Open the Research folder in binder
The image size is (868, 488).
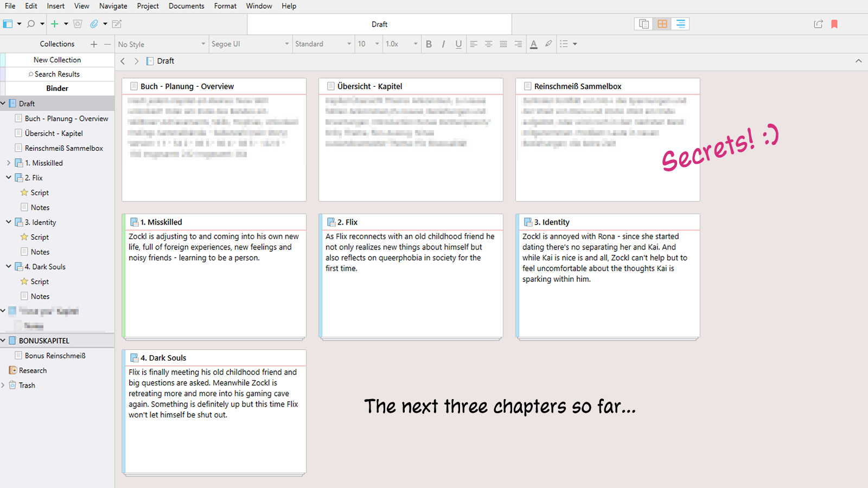click(x=33, y=370)
